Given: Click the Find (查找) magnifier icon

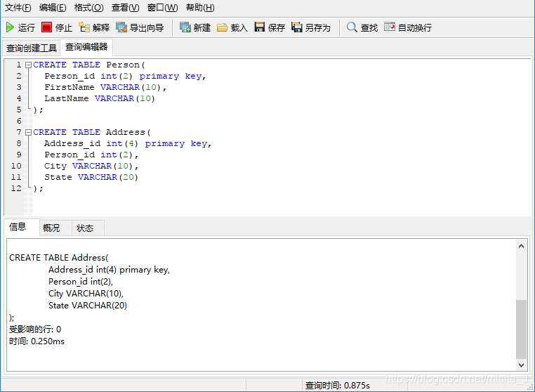Looking at the screenshot, I should (x=352, y=27).
